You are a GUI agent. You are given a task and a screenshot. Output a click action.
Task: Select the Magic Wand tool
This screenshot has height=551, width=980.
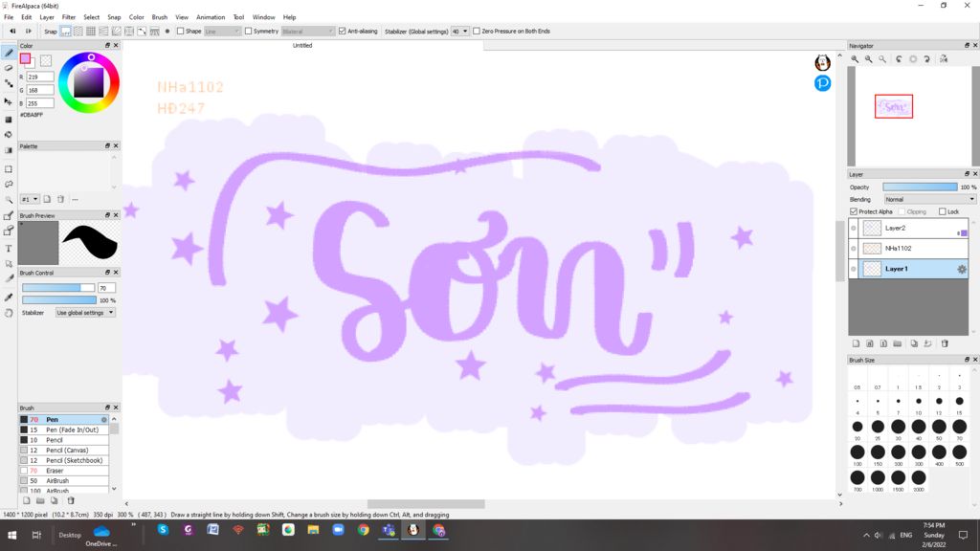pos(9,200)
